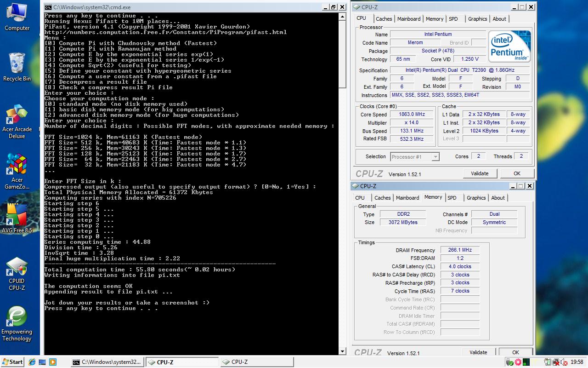Image resolution: width=588 pixels, height=368 pixels.
Task: Click the Instructions field MMX, SSE, SSE2
Action: click(460, 95)
